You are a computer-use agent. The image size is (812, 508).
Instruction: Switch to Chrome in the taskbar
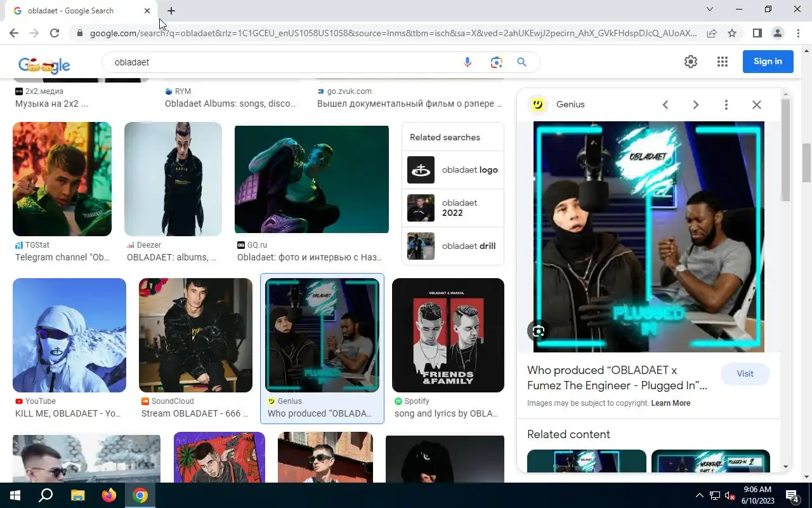(140, 495)
